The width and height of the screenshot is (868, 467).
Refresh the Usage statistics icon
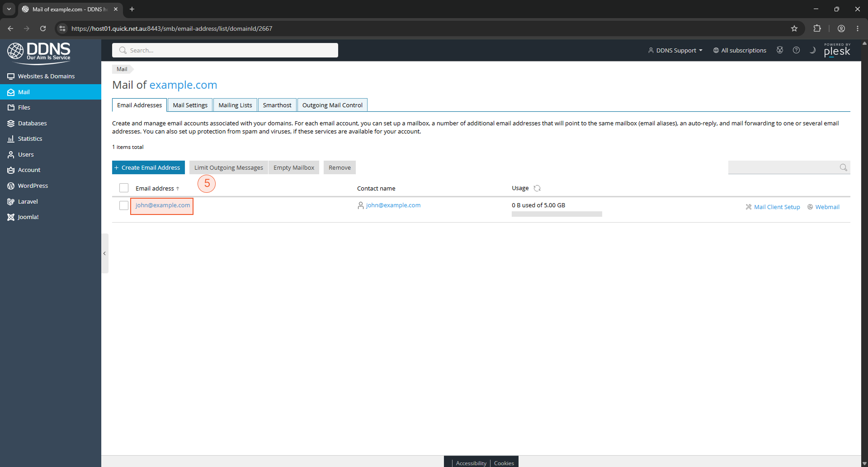coord(537,188)
